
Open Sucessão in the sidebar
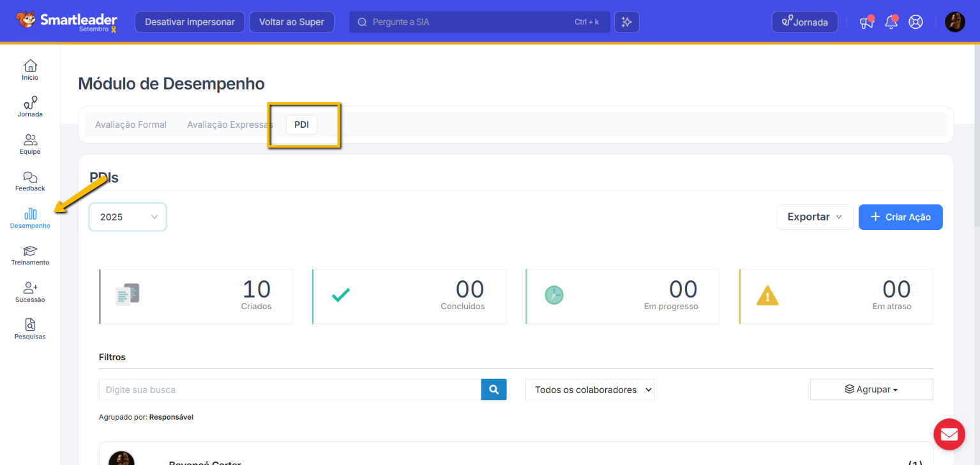(x=30, y=292)
